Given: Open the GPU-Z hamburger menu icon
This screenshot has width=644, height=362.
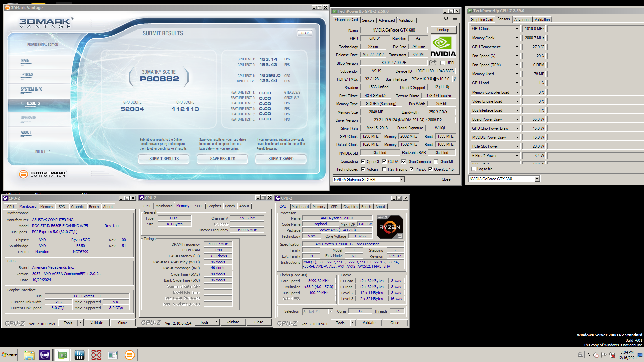Looking at the screenshot, I should coord(455,19).
